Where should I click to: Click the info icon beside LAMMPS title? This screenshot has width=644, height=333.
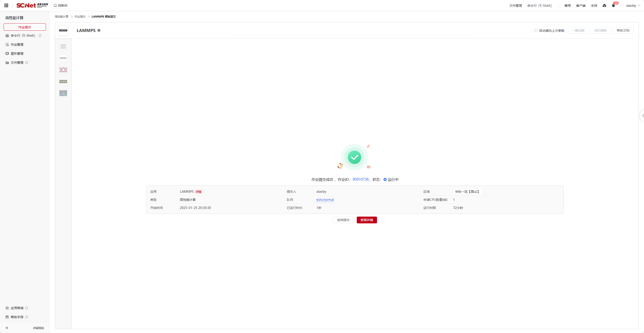tap(99, 31)
